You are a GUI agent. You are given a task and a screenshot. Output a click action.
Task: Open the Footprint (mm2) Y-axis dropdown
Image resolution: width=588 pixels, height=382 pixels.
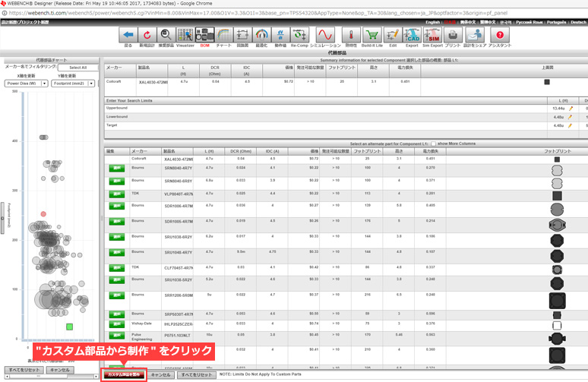pyautogui.click(x=73, y=84)
